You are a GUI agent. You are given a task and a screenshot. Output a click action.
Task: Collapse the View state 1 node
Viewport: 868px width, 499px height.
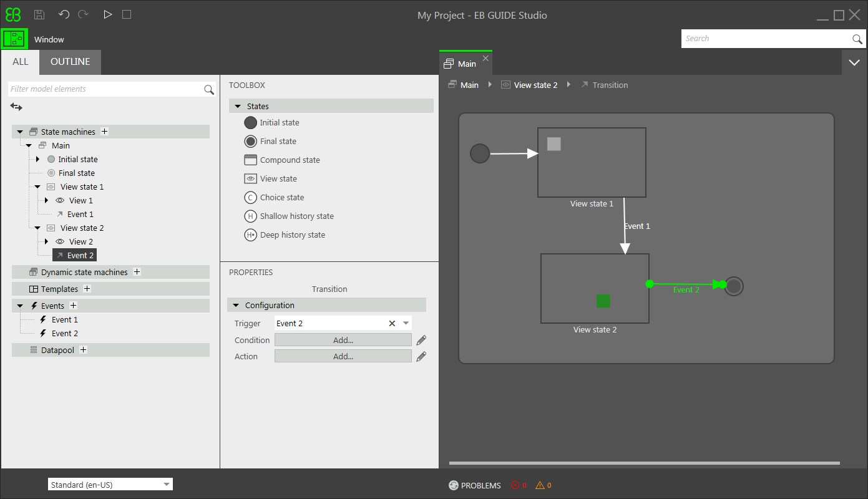click(x=37, y=187)
